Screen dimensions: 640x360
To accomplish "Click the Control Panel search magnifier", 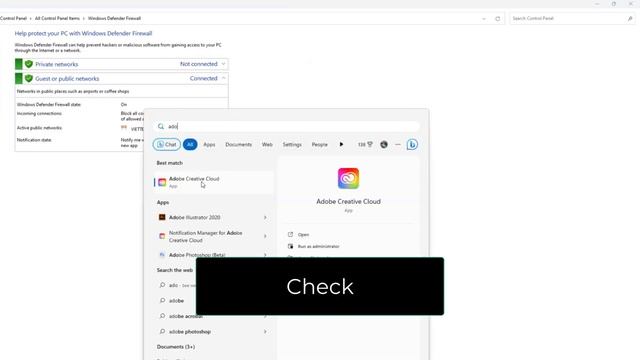I will 630,18.
